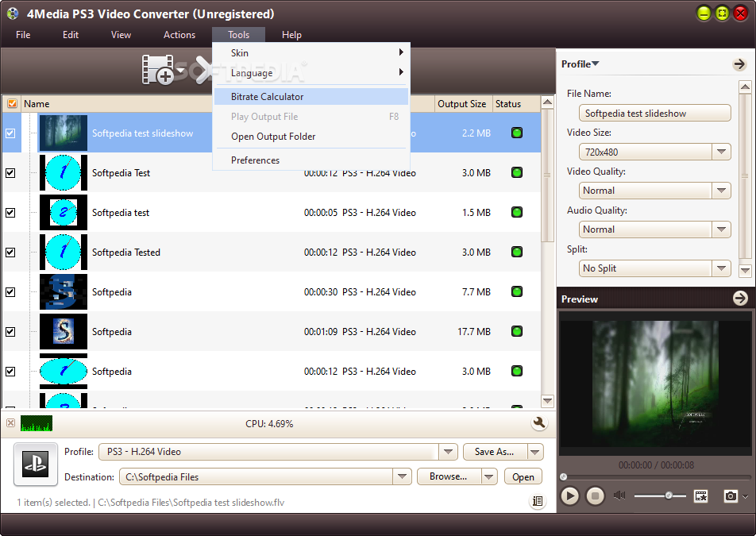Expand the PS3 - H.264 Video profile dropdown

pyautogui.click(x=448, y=452)
